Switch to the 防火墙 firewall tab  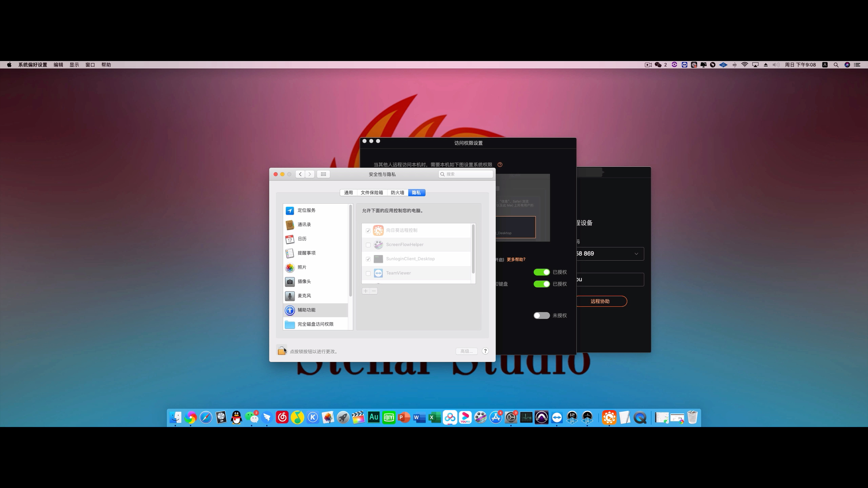397,192
